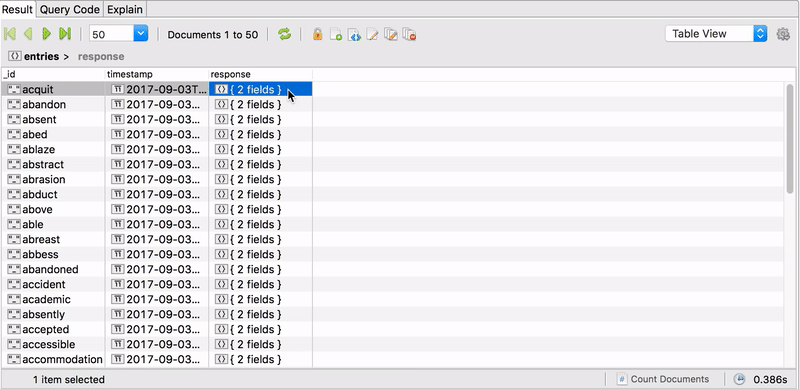Select the absently _id cell
The height and width of the screenshot is (389, 800).
point(53,314)
